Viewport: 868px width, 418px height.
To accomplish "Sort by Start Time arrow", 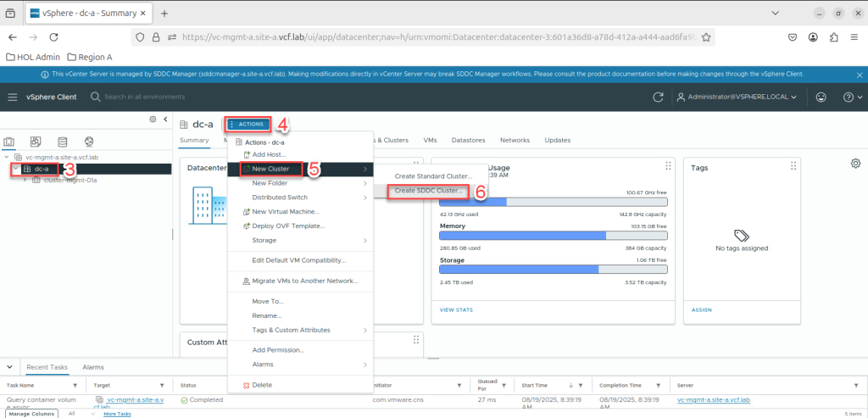I will point(571,385).
